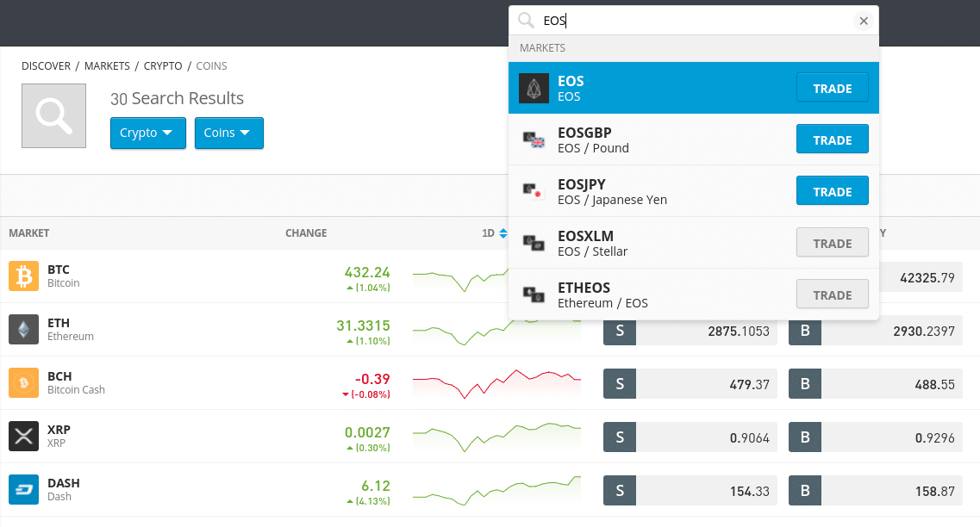This screenshot has height=527, width=980.
Task: Sell BCH at 479.37
Action: (x=690, y=384)
